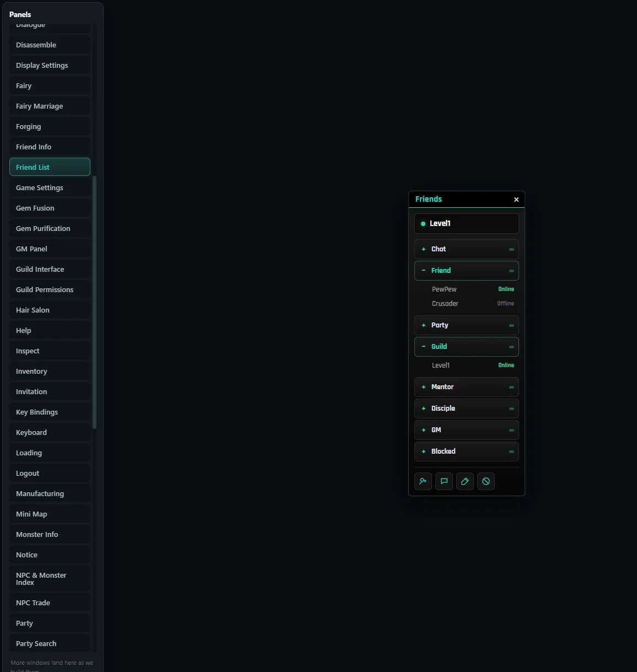Click the Level1 player name field
The width and height of the screenshot is (637, 672).
pos(467,224)
